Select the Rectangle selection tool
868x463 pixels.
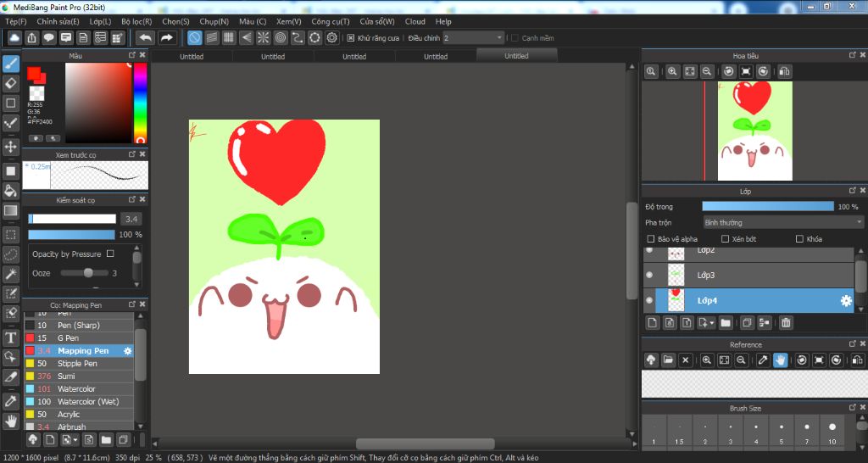point(10,235)
